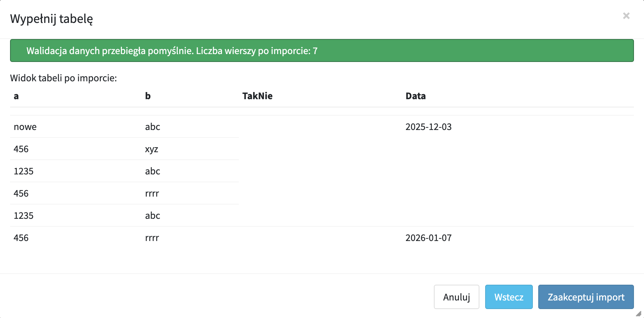Click the TakNie column header
Viewport: 644px width, 318px height.
(257, 96)
